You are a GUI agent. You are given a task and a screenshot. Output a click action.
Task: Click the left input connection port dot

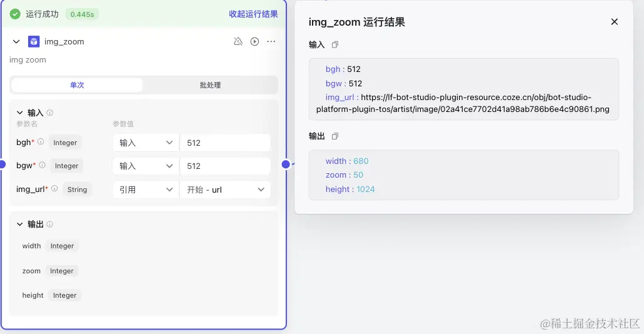point(2,164)
